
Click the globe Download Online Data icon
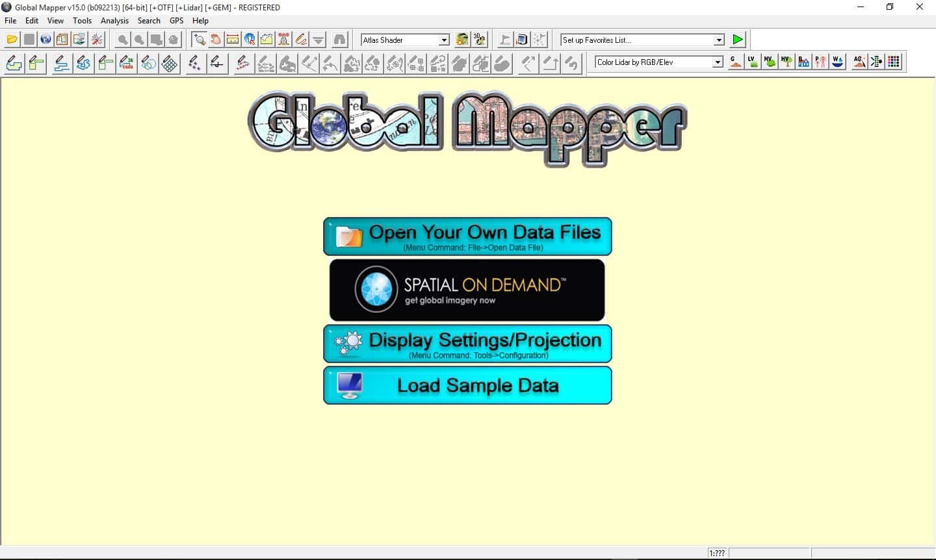[x=45, y=40]
